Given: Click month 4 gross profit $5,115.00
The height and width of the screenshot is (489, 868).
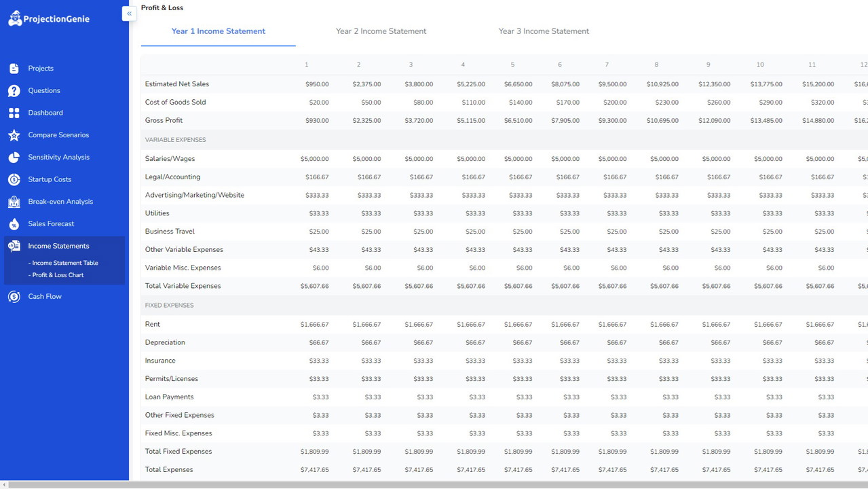Looking at the screenshot, I should 471,121.
